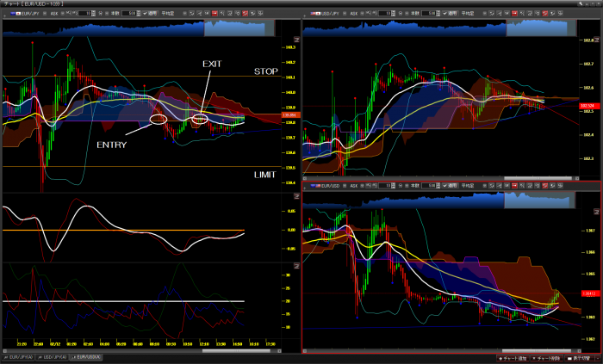
Task: Click the 本数 stepper arrows in EUR/USD toolbar
Action: click(x=438, y=186)
